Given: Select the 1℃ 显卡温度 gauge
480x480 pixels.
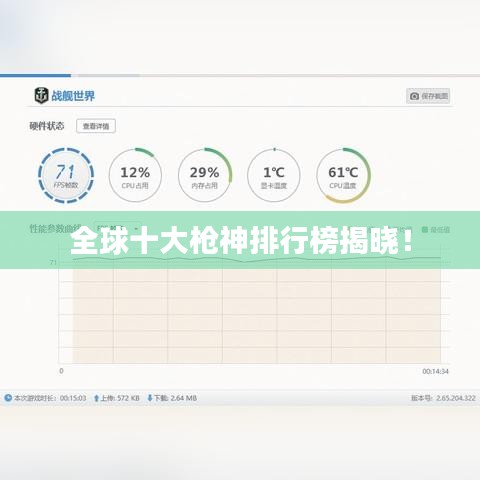Looking at the screenshot, I should [x=274, y=175].
